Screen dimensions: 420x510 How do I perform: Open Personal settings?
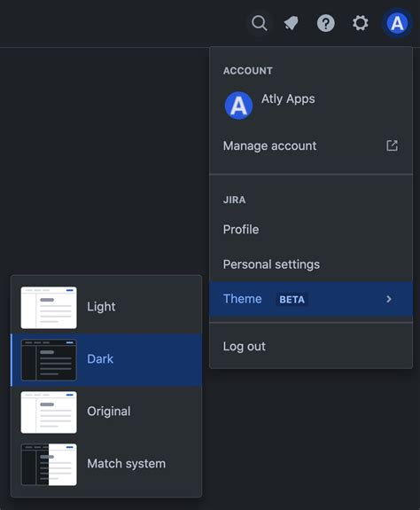click(311, 264)
